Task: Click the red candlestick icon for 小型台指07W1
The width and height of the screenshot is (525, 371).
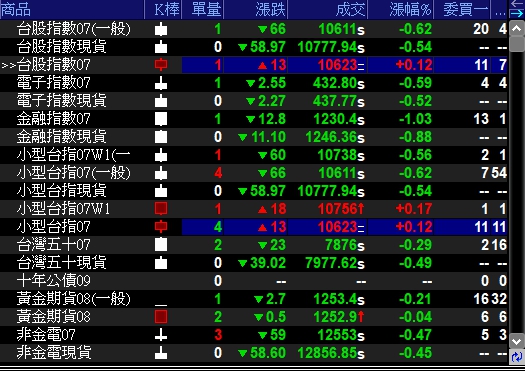Action: (x=161, y=209)
